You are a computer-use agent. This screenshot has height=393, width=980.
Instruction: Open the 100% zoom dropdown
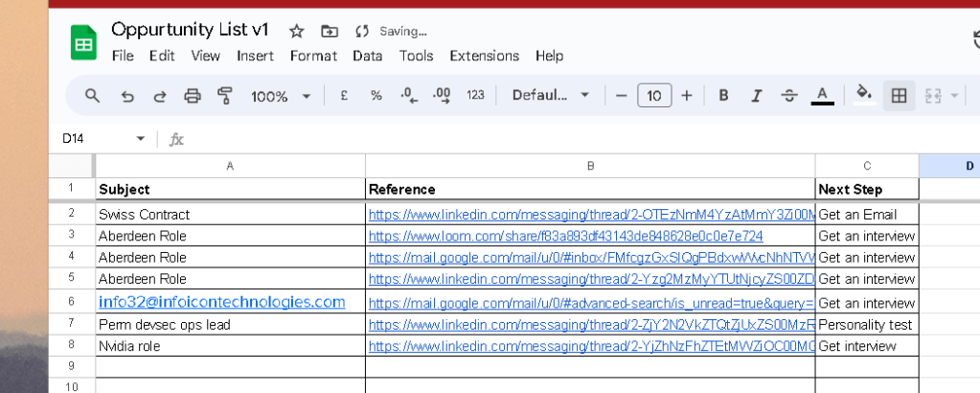281,97
